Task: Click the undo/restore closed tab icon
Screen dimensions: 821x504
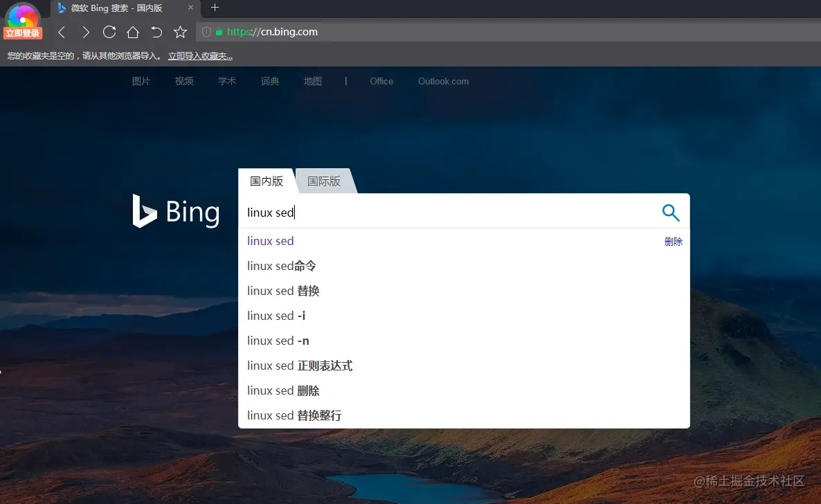Action: (156, 33)
